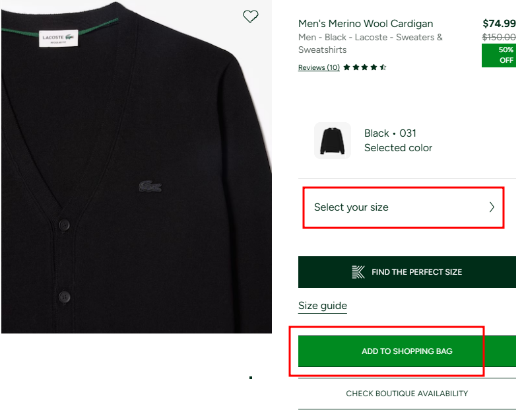Click the ruler icon on Find the Perfect Size
This screenshot has height=420, width=522.
tap(358, 272)
